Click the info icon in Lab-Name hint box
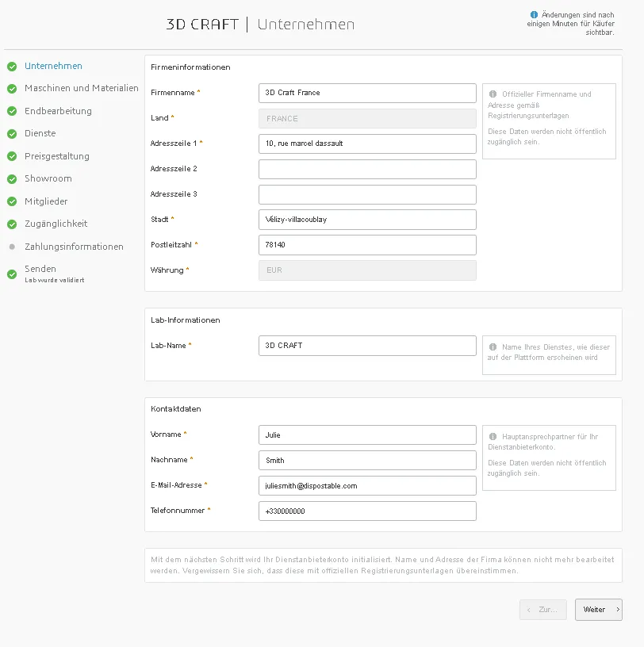 click(x=493, y=347)
